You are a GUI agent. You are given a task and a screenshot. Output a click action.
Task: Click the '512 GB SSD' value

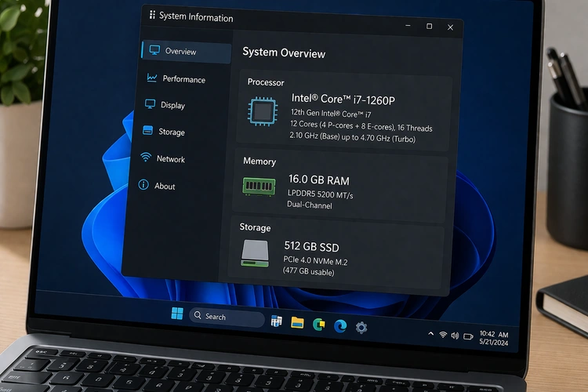pos(311,246)
